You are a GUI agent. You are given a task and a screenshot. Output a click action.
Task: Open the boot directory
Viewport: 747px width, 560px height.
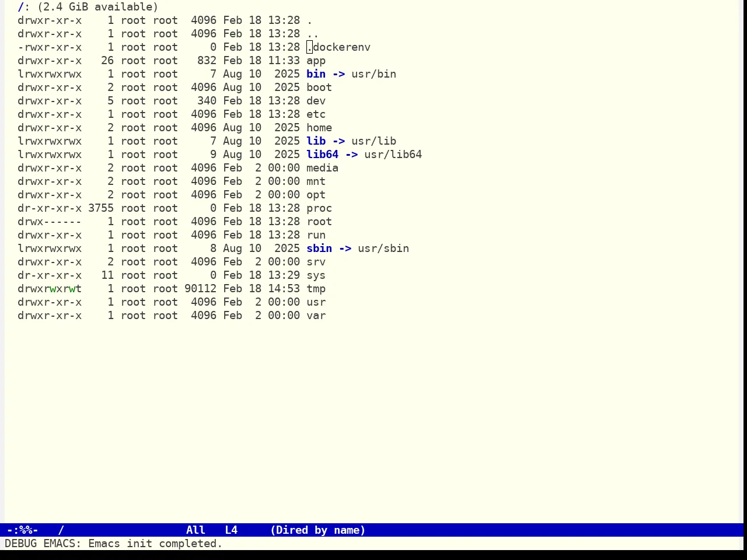pos(319,87)
